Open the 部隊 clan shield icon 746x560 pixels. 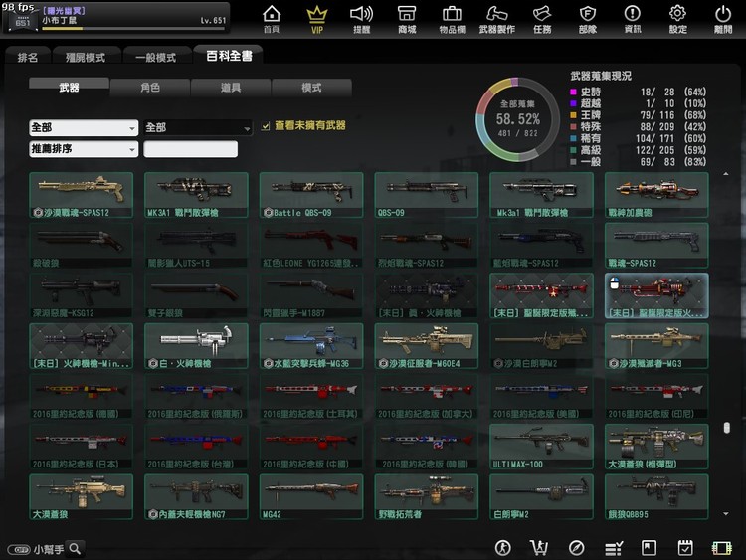588,19
